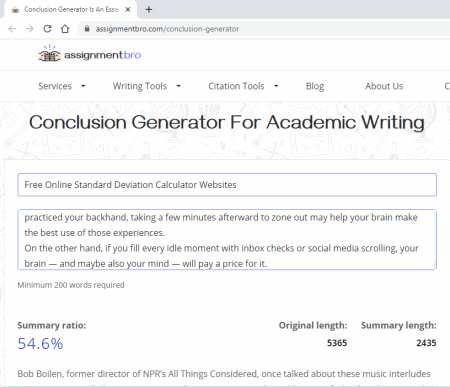Click inside the essay text area
This screenshot has width=450, height=387.
pos(227,239)
